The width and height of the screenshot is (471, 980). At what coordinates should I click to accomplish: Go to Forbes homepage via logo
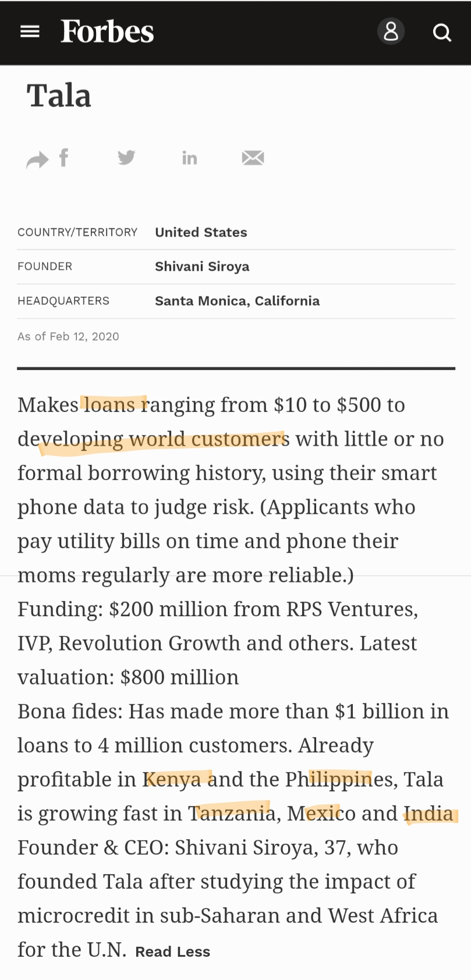tap(107, 31)
